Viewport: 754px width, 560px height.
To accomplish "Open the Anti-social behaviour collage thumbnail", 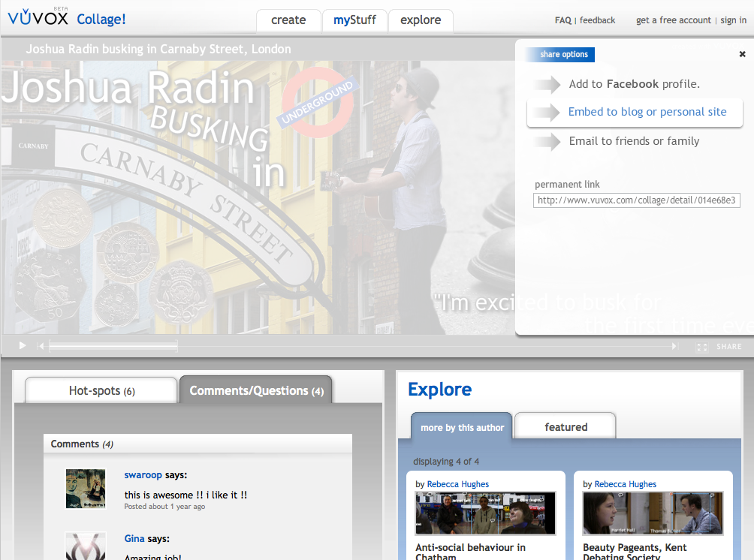I will pos(486,513).
